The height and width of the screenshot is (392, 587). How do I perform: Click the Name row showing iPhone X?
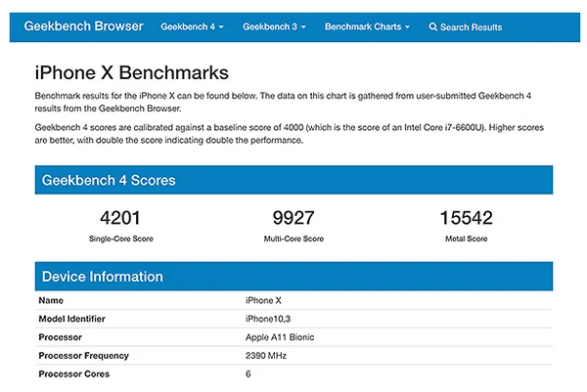pyautogui.click(x=293, y=300)
